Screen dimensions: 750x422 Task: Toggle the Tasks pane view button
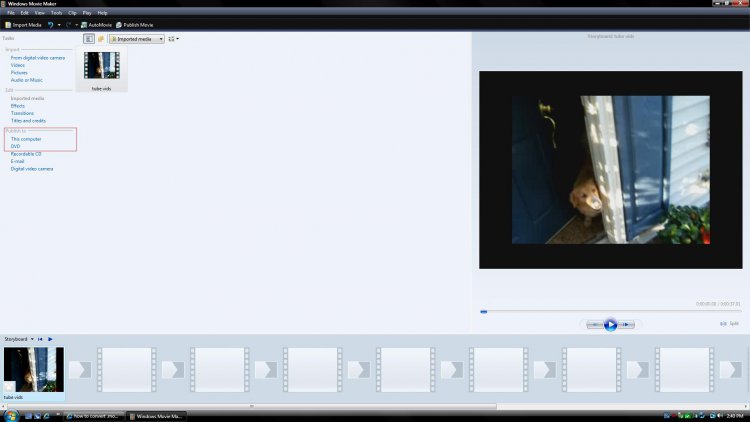coord(88,39)
